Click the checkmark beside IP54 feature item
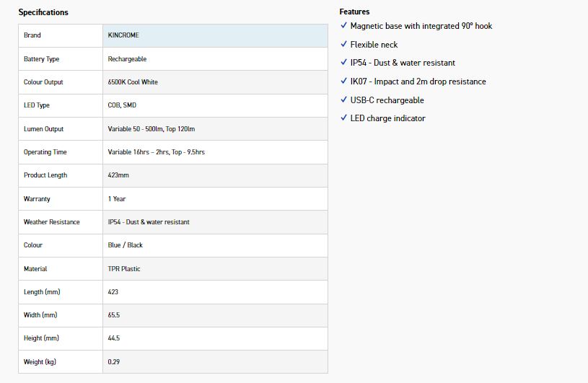Image resolution: width=588 pixels, height=383 pixels. pos(343,63)
